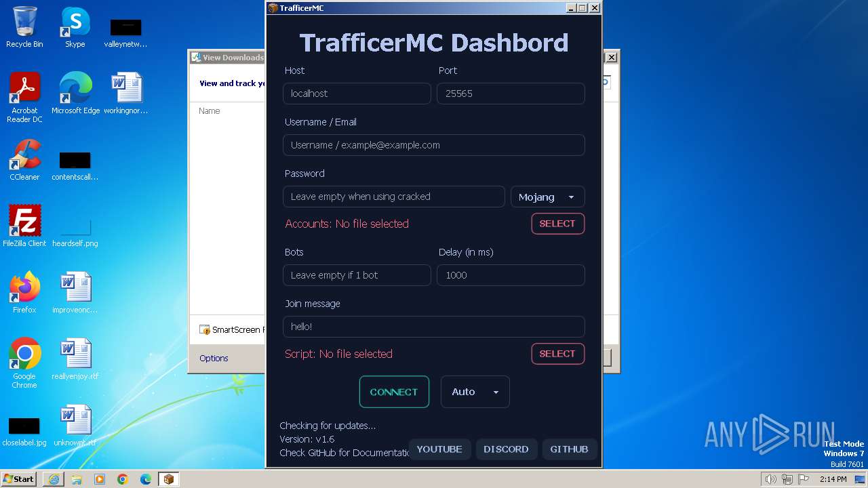
Task: Click Options link in View Downloads window
Action: coord(214,358)
